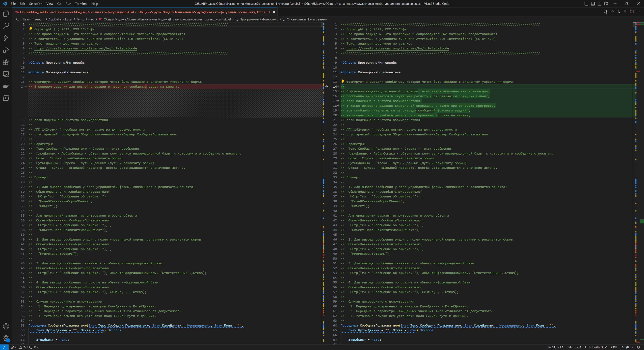Screen dimensions: 644x350
Task: Go to the previous diff change
Action: (x=612, y=12)
